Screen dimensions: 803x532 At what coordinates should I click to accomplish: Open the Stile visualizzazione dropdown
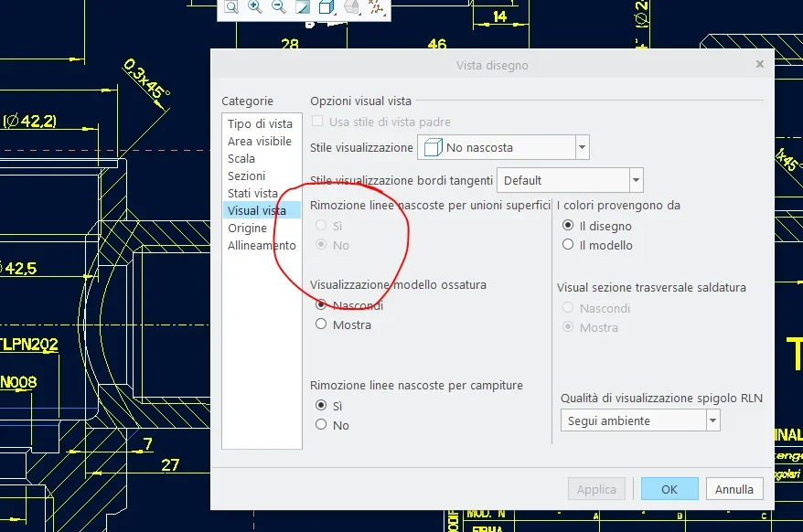(x=582, y=147)
